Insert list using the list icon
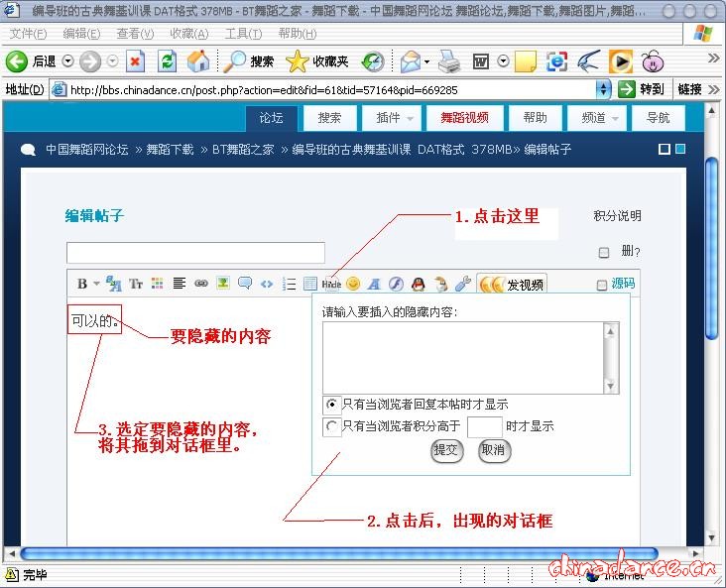 tap(289, 284)
